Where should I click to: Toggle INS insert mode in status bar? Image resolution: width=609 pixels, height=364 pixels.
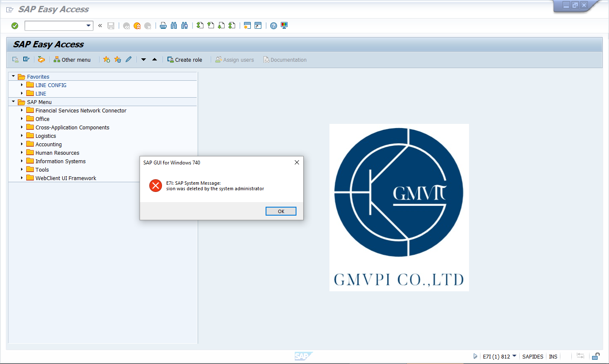coord(553,356)
